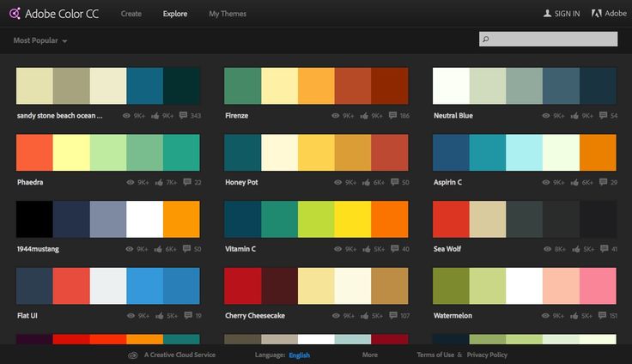This screenshot has height=364, width=632.
Task: Like the Honey Pot theme via thumbs-up
Action: tap(366, 182)
